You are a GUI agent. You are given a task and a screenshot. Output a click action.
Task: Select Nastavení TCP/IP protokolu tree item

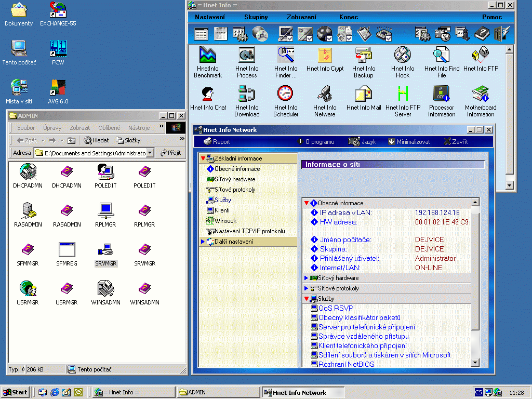click(x=249, y=231)
